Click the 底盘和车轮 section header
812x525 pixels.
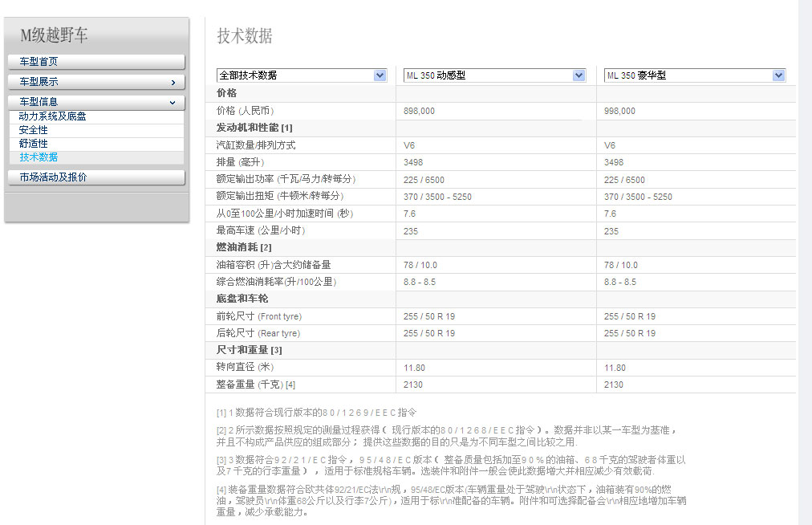[242, 299]
